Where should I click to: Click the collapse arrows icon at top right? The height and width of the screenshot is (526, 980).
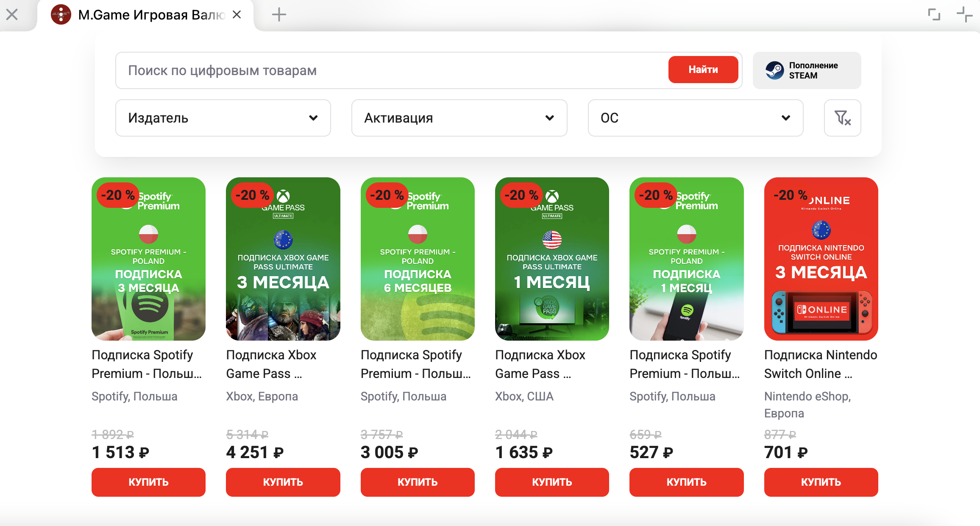click(964, 15)
